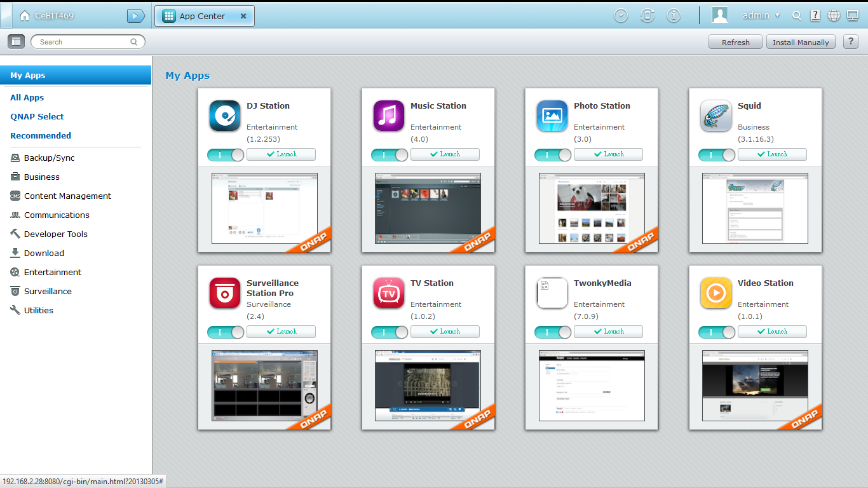Close the App Center tab
Image resolution: width=868 pixels, height=488 pixels.
243,17
